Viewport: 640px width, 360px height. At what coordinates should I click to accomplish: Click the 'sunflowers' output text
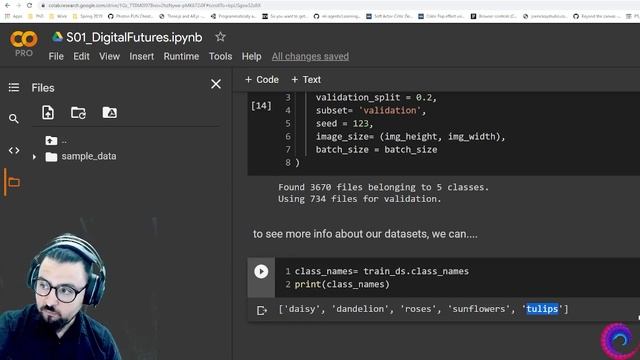coord(478,309)
